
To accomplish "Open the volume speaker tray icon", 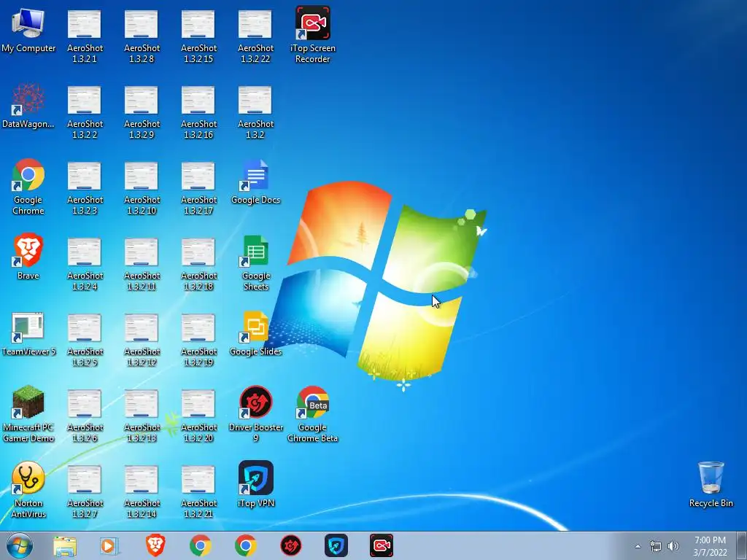I will 673,546.
